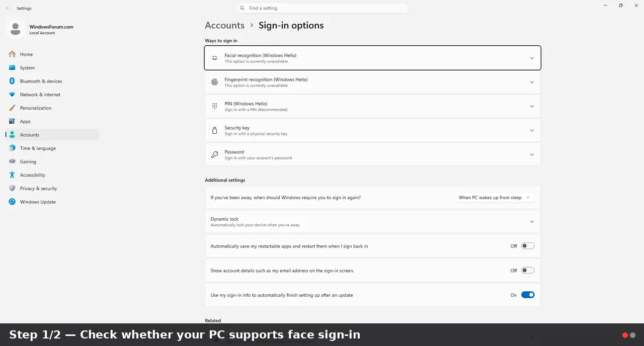Click the PIN keypad icon
This screenshot has height=346, width=644.
click(215, 106)
